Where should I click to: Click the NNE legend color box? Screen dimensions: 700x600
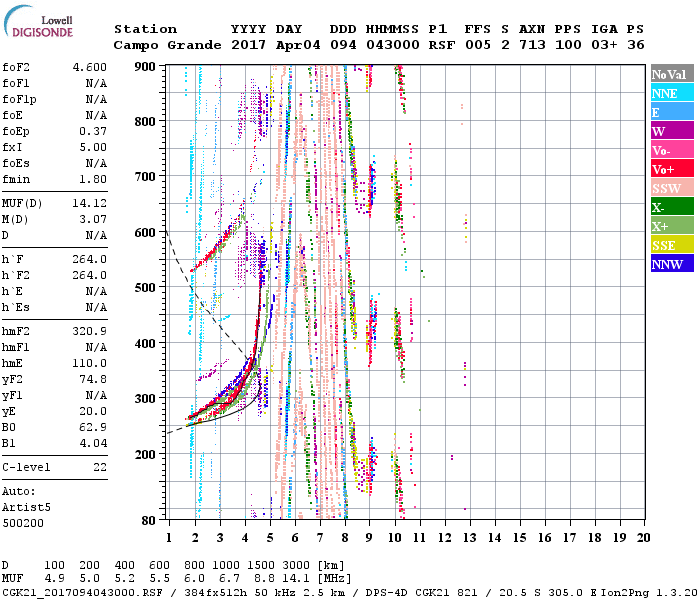point(670,94)
